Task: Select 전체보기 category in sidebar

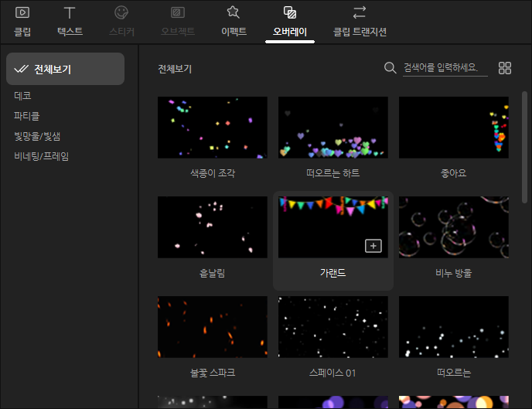Action: coord(65,69)
